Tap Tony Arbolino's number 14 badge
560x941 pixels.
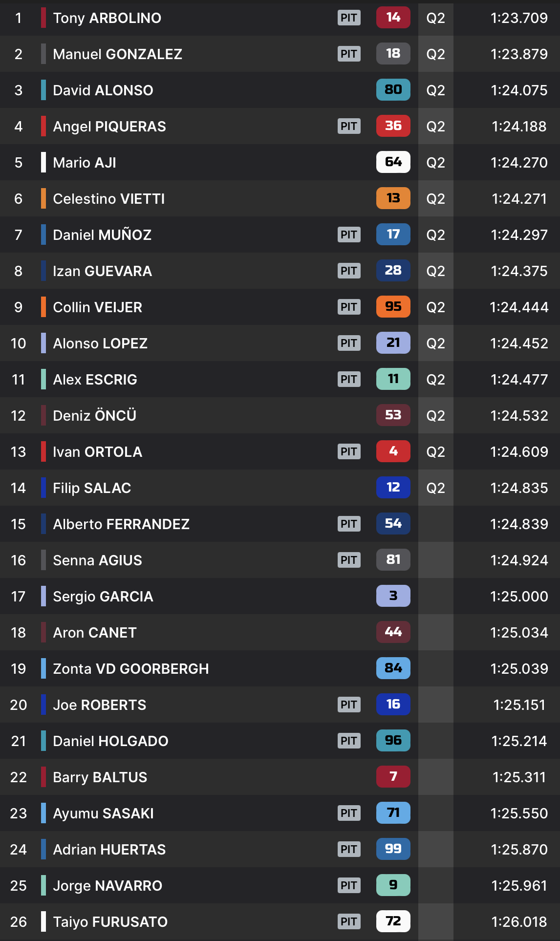[x=393, y=18]
